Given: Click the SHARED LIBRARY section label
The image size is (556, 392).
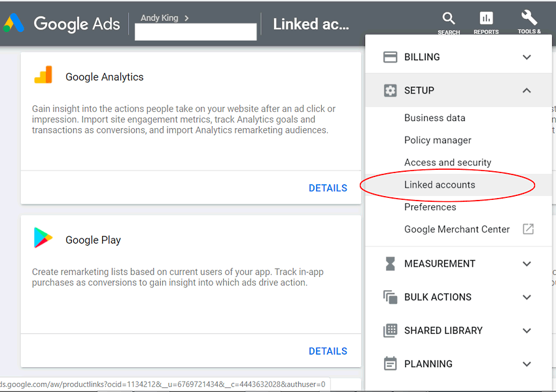Looking at the screenshot, I should 443,331.
